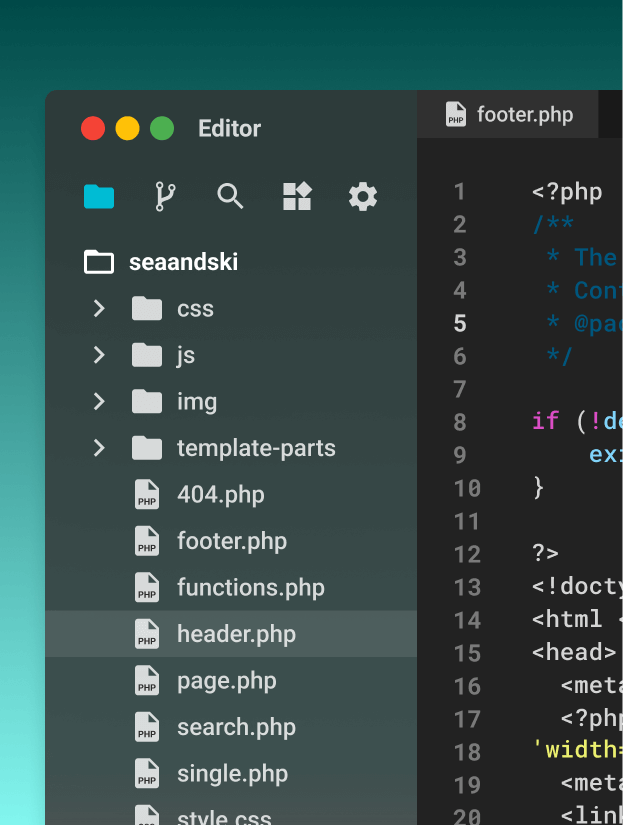Image resolution: width=623 pixels, height=825 pixels.
Task: Click the img folder label
Action: click(197, 403)
